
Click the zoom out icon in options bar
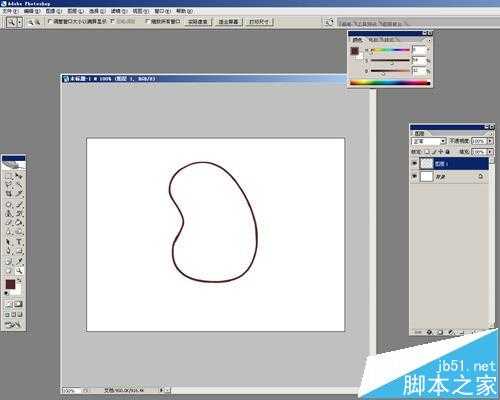click(37, 22)
